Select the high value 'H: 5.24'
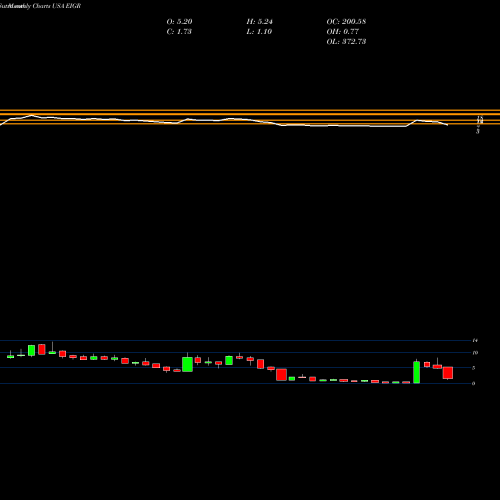 point(259,22)
